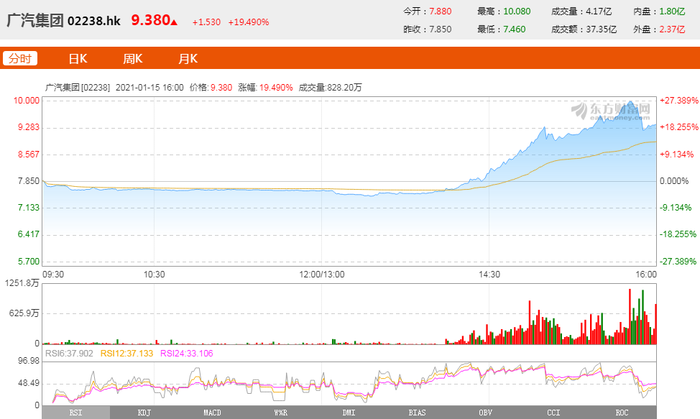This screenshot has height=419, width=700.
Task: Click the 昨收 previous close 7.850
Action: click(440, 29)
